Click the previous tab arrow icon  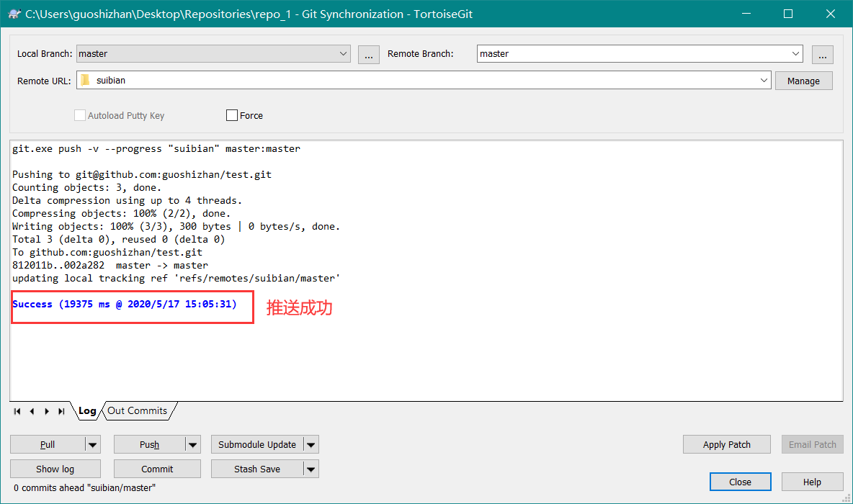32,411
